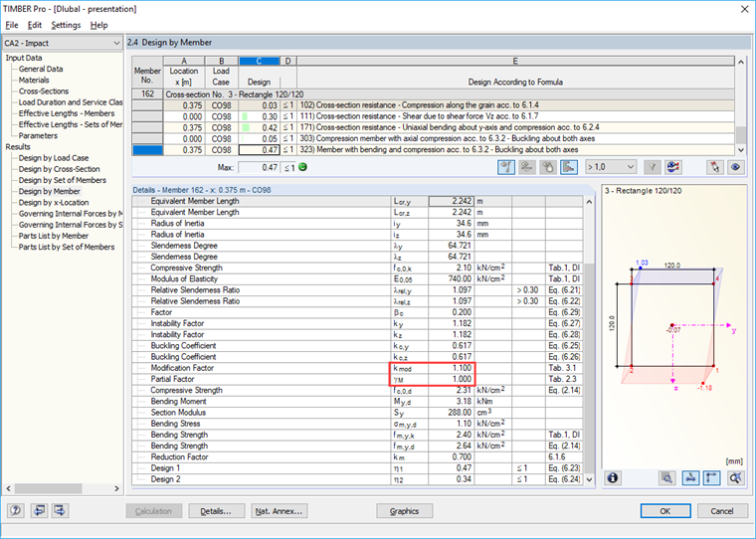
Task: Show Design by Load Case results
Action: 54,158
